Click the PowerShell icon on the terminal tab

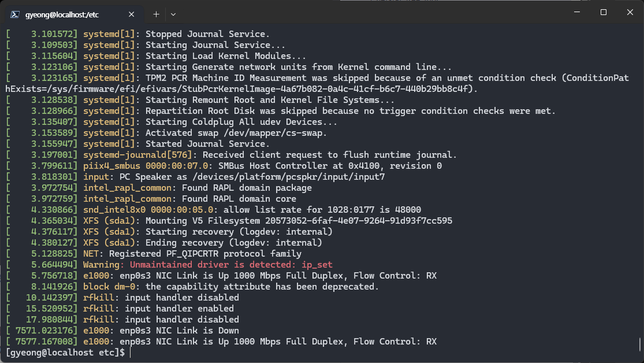point(15,14)
